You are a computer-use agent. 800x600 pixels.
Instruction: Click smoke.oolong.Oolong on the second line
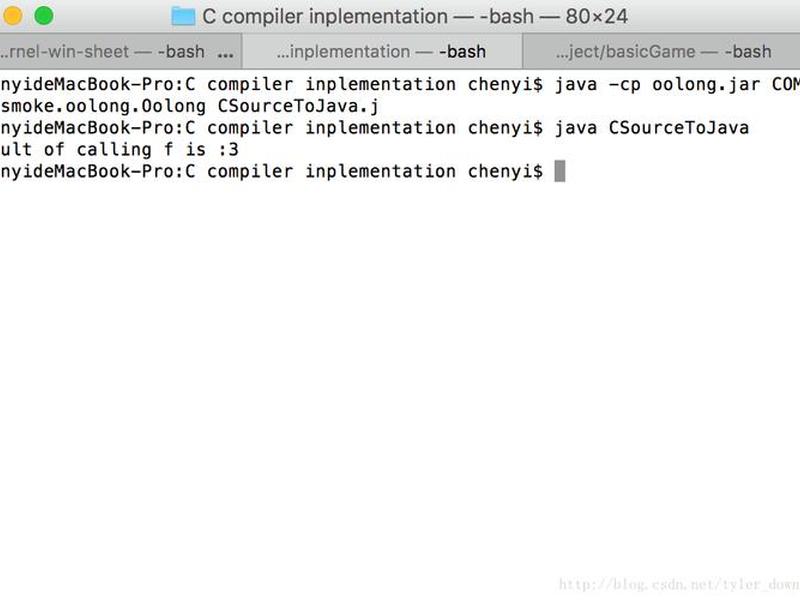tap(103, 107)
